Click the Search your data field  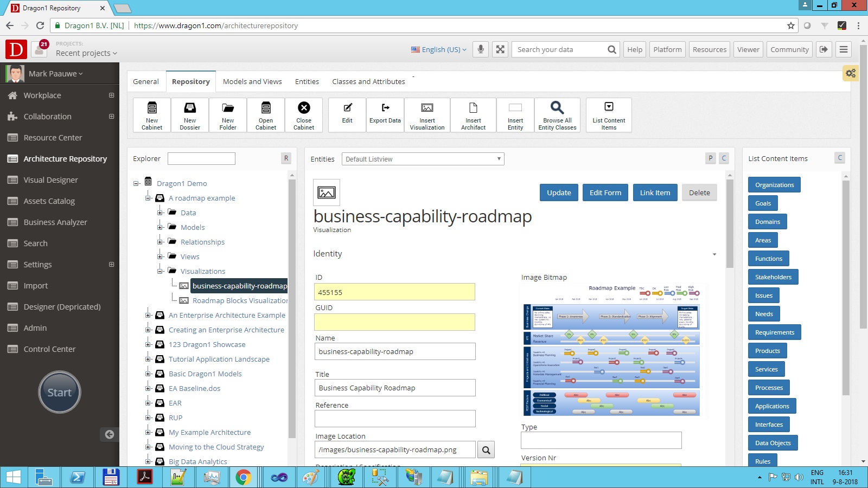559,49
